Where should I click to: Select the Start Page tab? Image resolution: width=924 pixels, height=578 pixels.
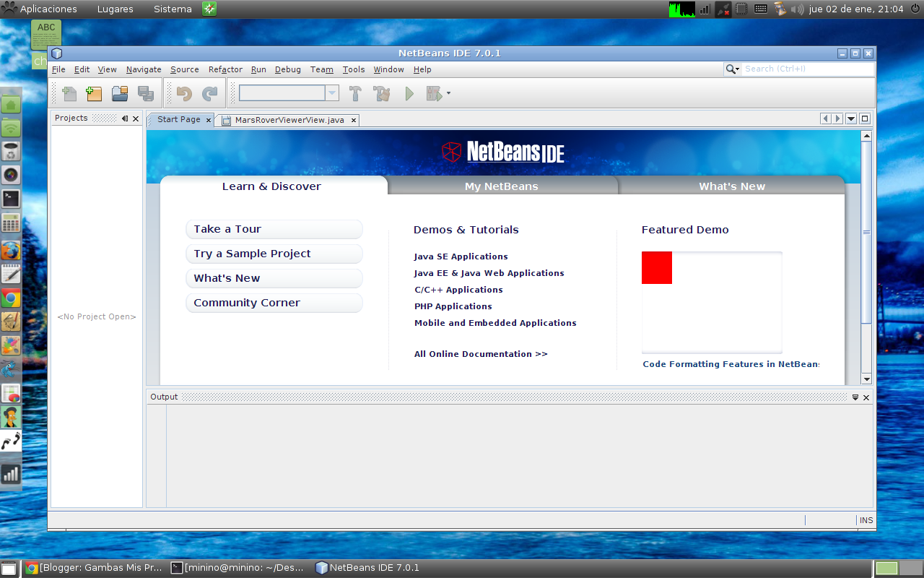pos(179,119)
